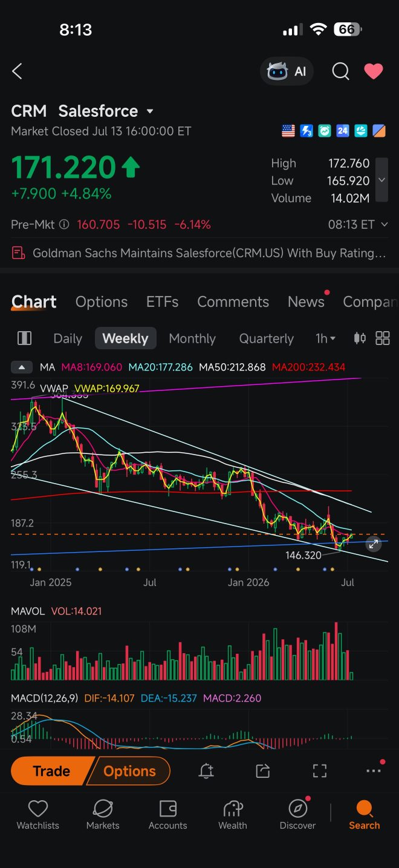Open the three-dot more menu

click(x=374, y=771)
